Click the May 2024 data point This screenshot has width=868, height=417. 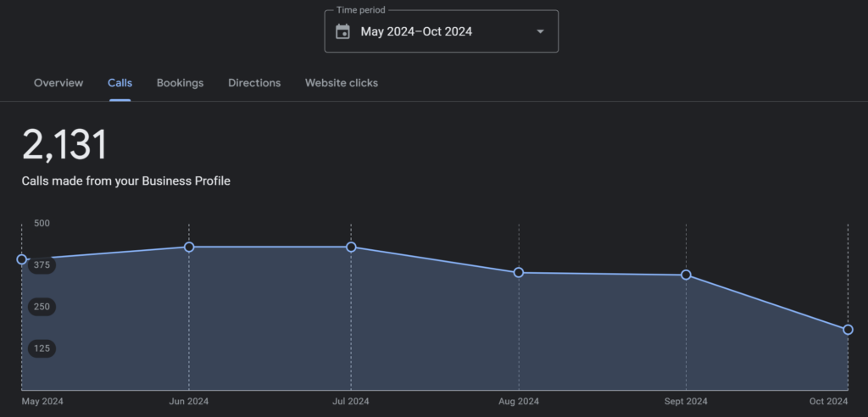(21, 259)
